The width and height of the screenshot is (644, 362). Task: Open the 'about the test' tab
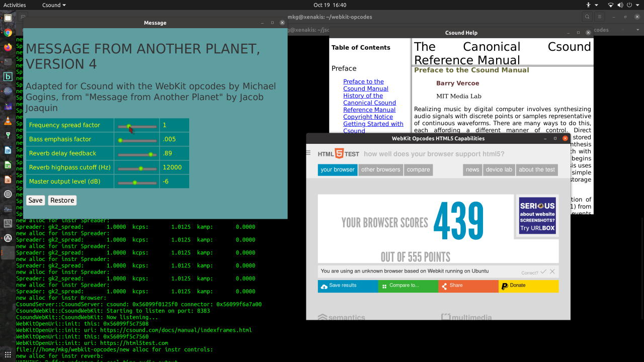coord(537,170)
